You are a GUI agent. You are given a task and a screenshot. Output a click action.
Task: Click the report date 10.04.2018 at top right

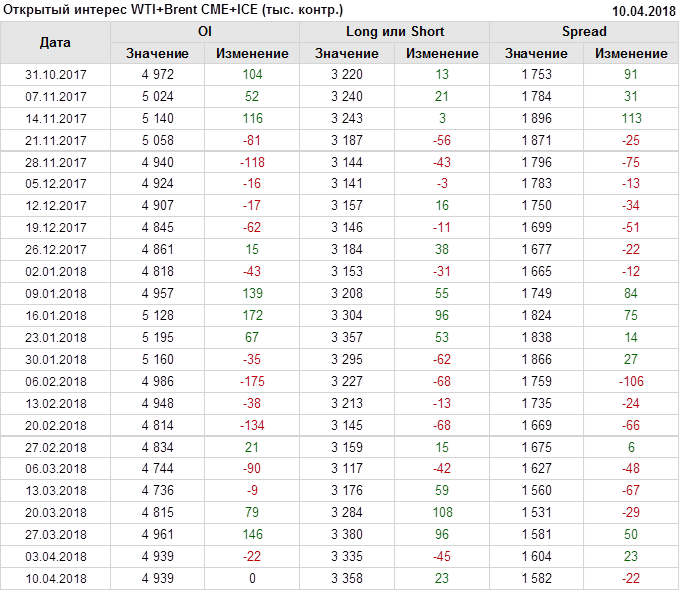click(x=643, y=10)
